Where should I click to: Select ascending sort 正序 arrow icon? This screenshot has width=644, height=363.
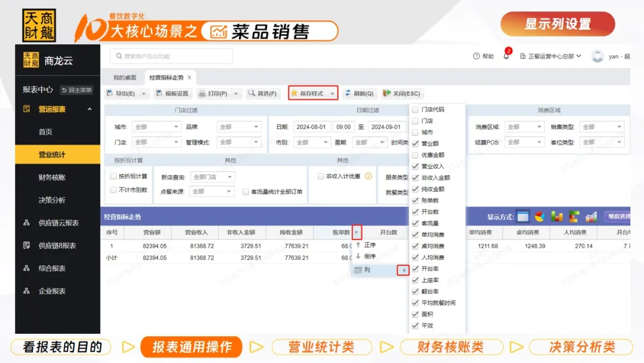(358, 245)
